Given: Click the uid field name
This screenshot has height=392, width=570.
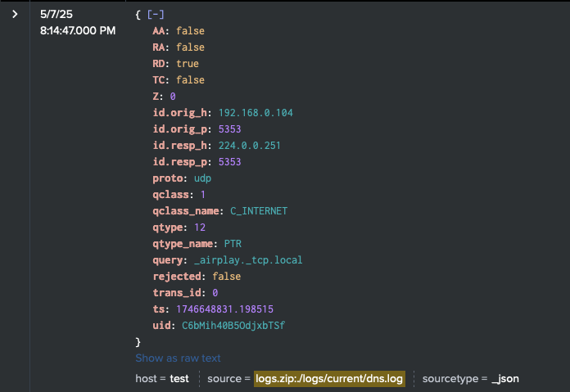Looking at the screenshot, I should (162, 326).
